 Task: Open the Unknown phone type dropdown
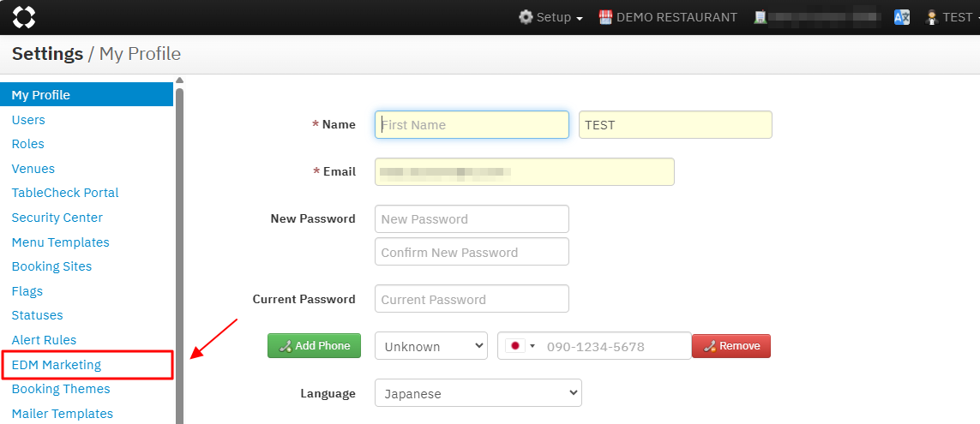click(431, 346)
